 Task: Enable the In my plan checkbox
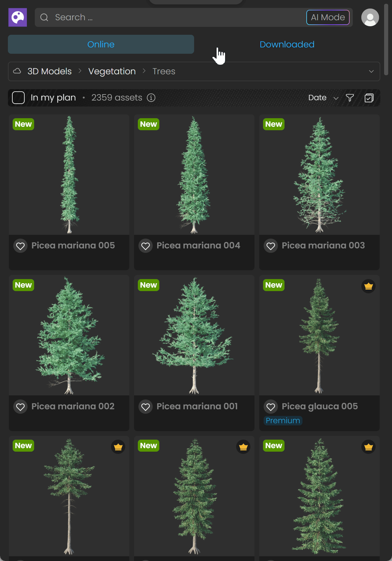(18, 98)
